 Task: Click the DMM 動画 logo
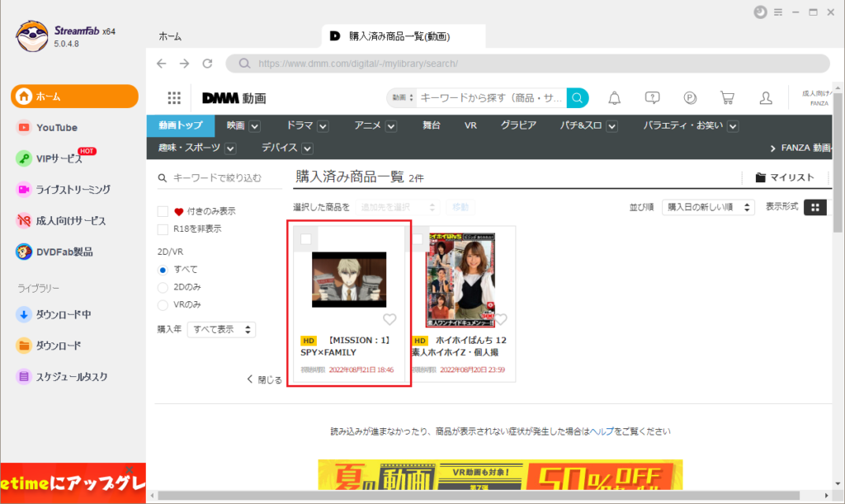click(x=234, y=98)
